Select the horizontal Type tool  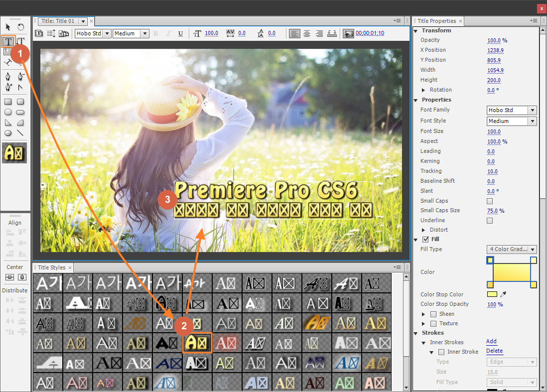pos(8,41)
